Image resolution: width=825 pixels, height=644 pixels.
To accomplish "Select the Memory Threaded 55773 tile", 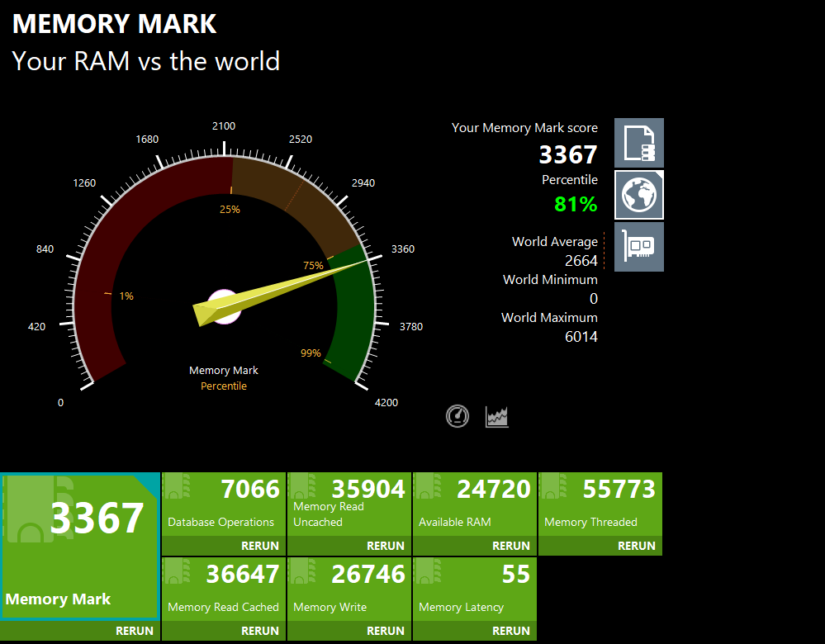I will click(x=600, y=504).
